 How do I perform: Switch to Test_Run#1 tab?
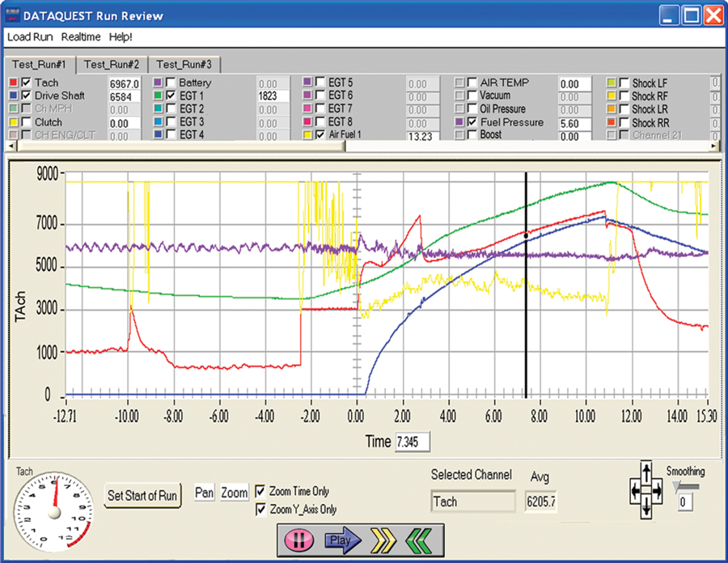(x=40, y=65)
